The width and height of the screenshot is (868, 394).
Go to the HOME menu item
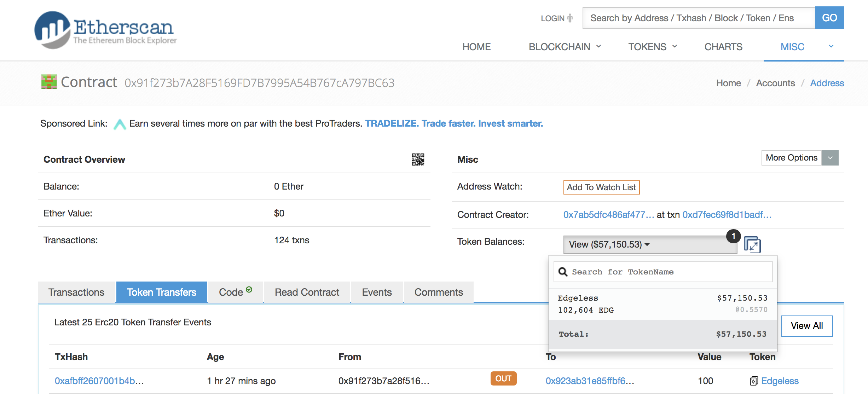pyautogui.click(x=476, y=47)
